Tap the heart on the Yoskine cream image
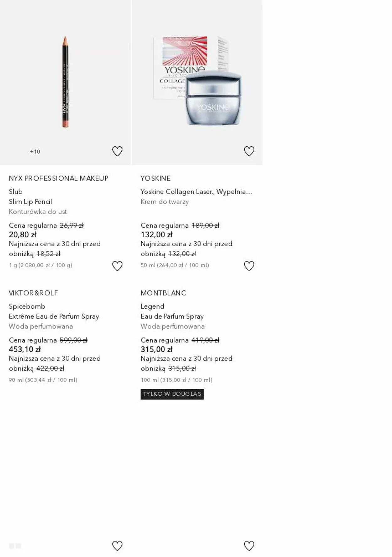This screenshot has height=557, width=392. (x=249, y=151)
